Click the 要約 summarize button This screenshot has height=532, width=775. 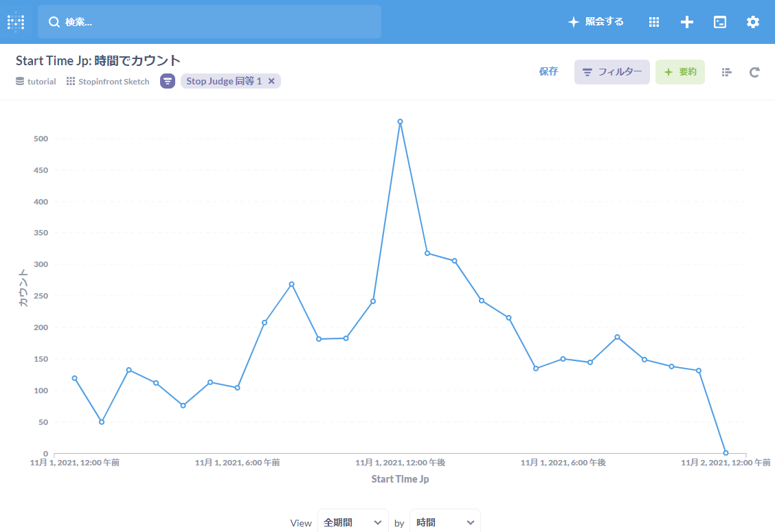[679, 72]
